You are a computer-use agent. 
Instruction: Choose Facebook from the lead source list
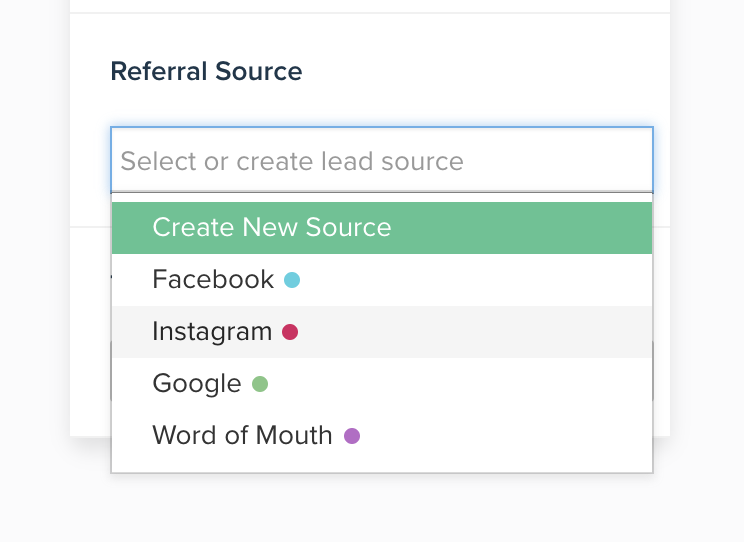(381, 280)
